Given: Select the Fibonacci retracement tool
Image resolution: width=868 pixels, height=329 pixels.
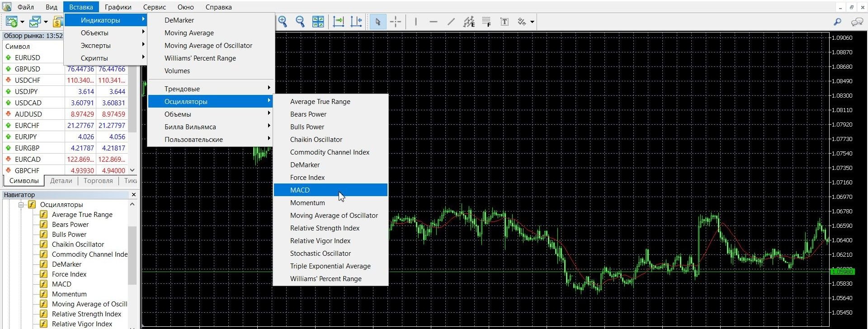Looking at the screenshot, I should click(x=486, y=22).
